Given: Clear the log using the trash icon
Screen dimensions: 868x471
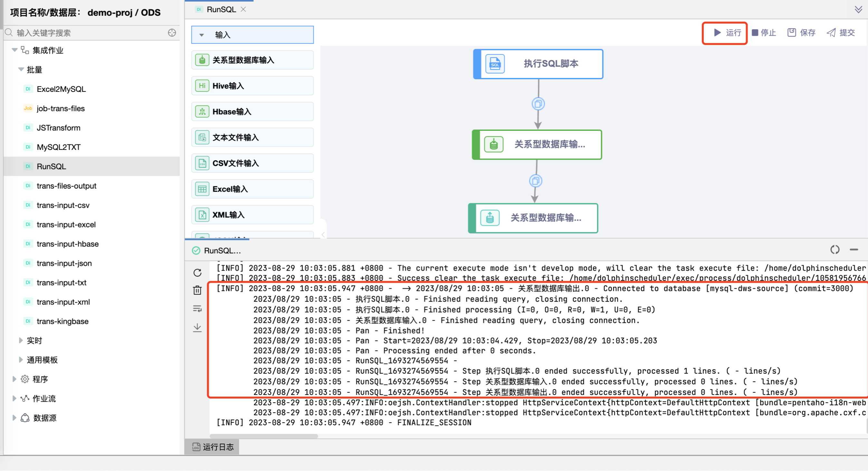Looking at the screenshot, I should click(197, 290).
